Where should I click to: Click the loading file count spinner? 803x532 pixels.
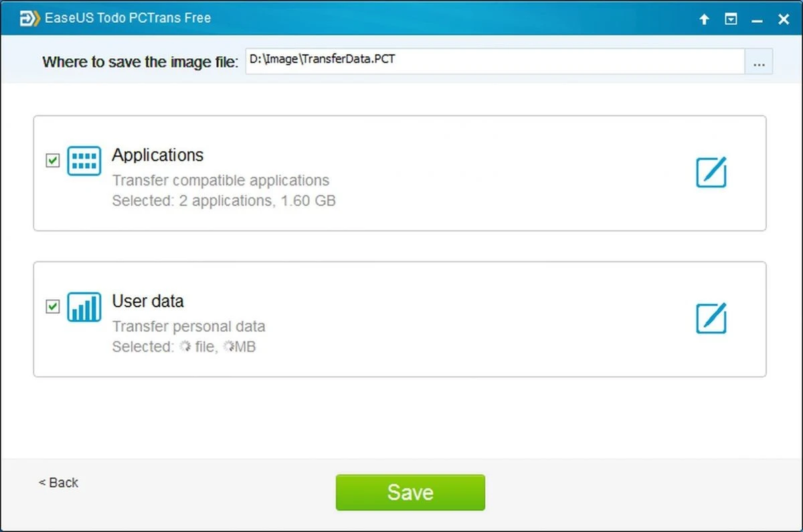click(x=185, y=346)
